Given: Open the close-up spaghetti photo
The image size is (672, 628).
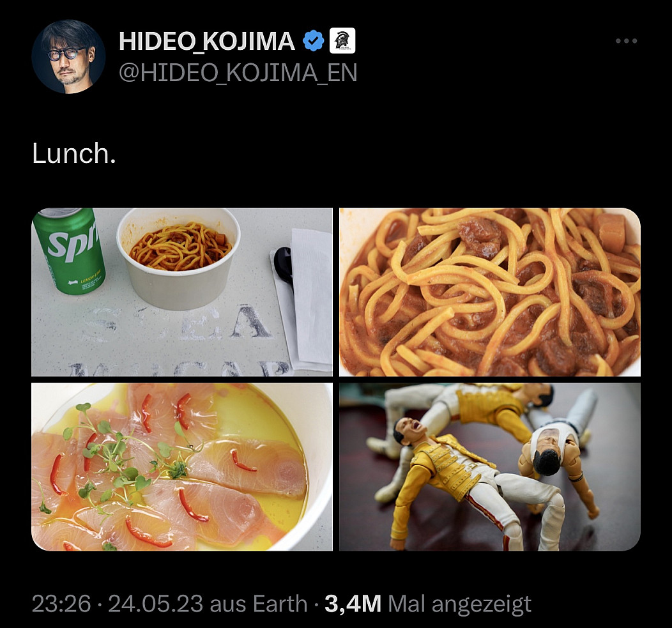Looking at the screenshot, I should [490, 292].
